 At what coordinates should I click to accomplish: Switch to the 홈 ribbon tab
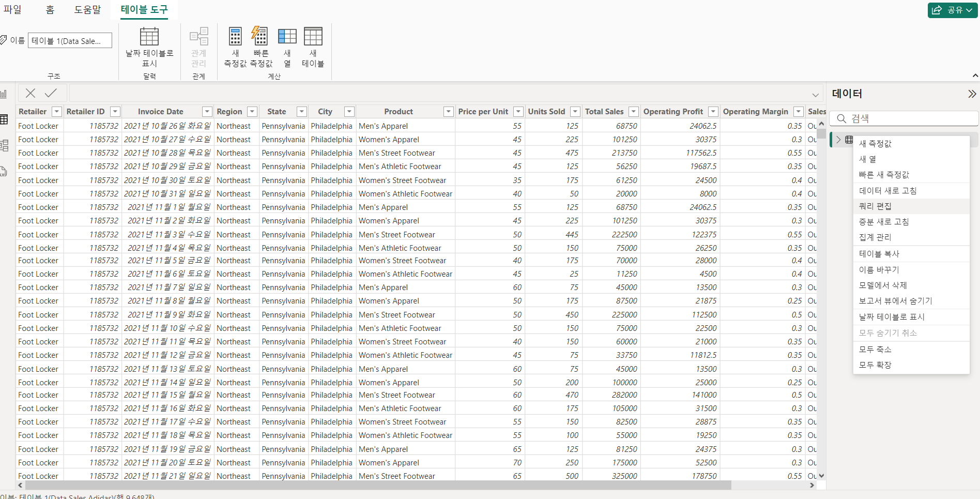pyautogui.click(x=50, y=9)
